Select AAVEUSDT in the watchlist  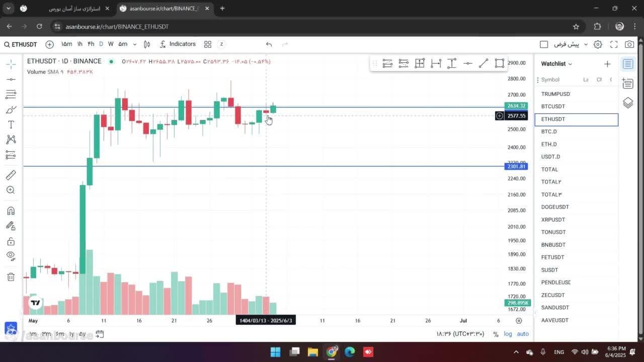click(x=577, y=320)
